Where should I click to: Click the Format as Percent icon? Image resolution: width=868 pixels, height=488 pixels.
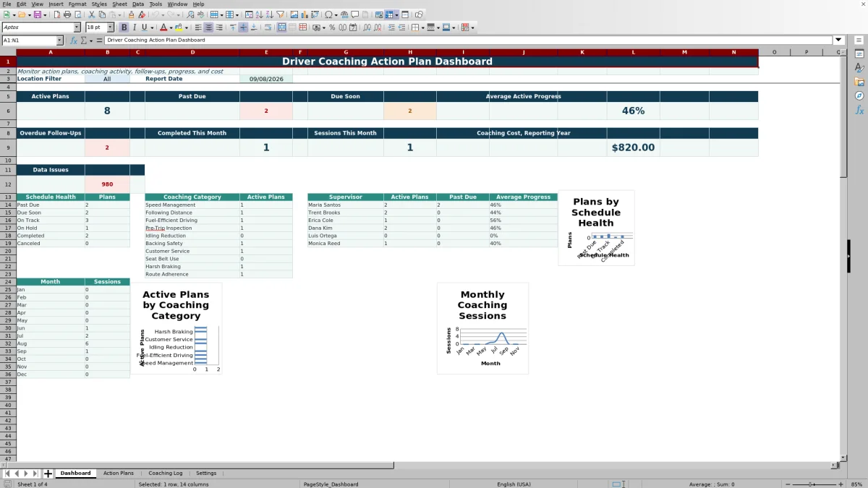332,27
